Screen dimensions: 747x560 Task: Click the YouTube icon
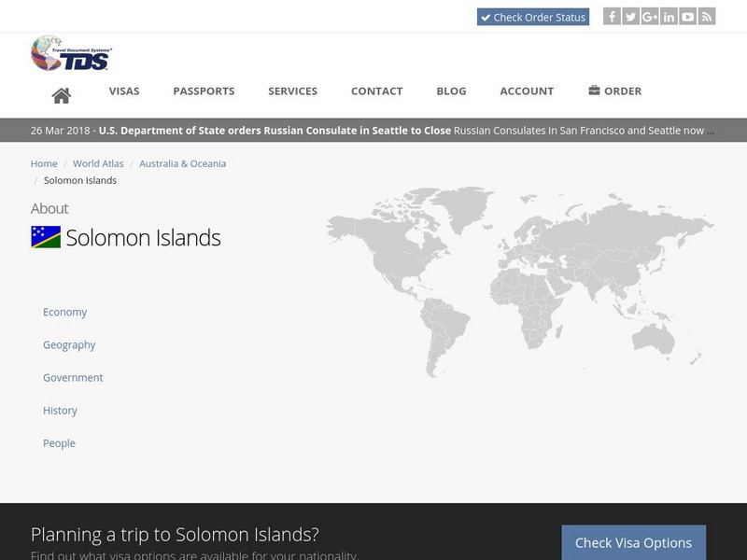tap(687, 16)
